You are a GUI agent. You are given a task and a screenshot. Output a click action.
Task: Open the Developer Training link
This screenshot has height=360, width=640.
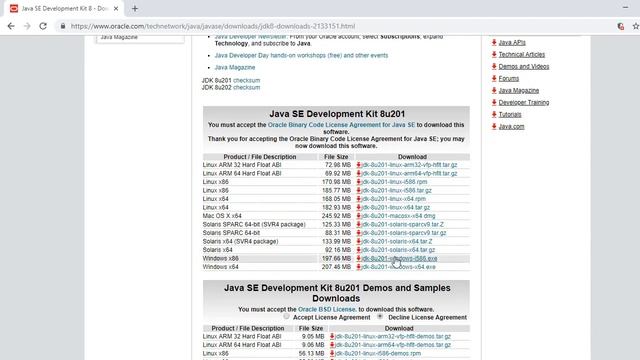point(524,102)
